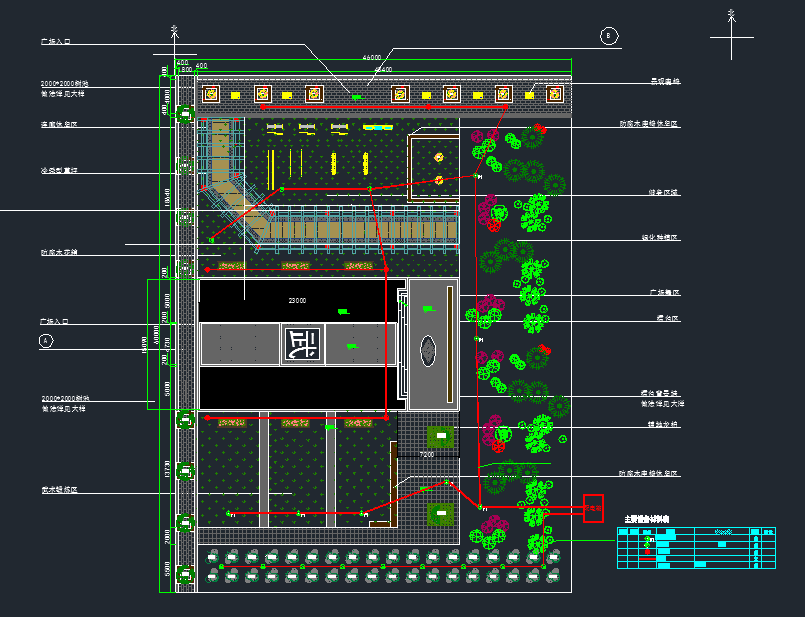
Task: Click the red distribution box symbol
Action: click(593, 508)
